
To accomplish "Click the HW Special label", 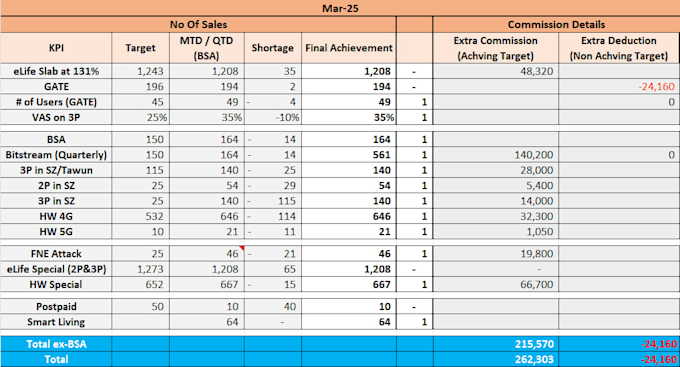I will [x=56, y=285].
